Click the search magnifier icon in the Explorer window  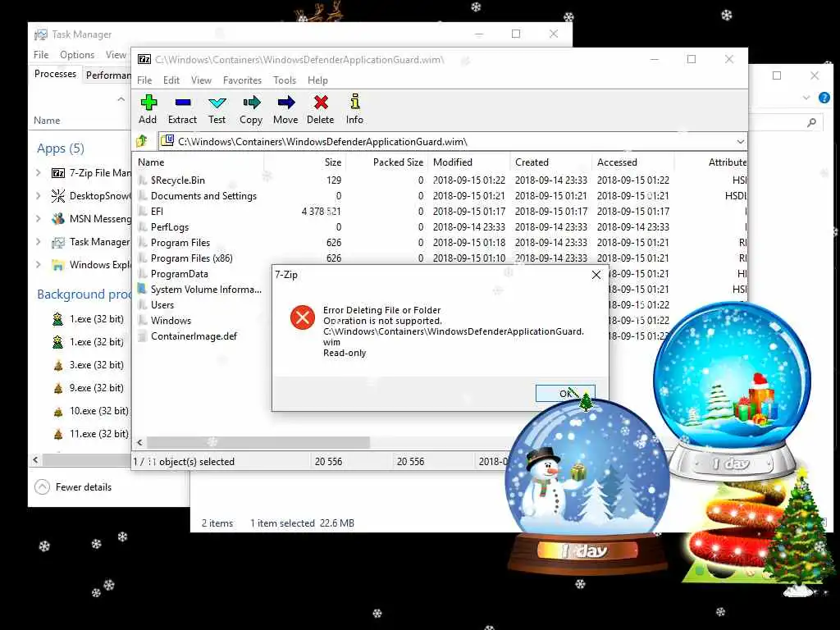[811, 123]
